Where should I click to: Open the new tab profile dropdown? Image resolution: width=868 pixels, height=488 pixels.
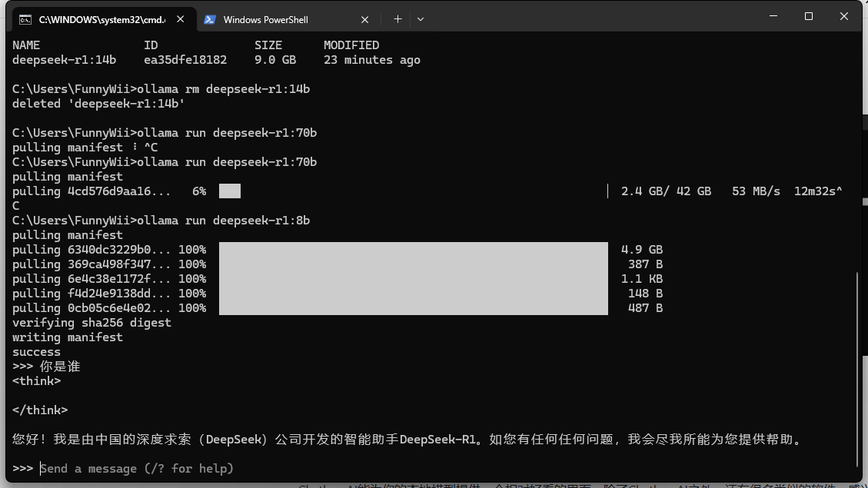click(x=421, y=19)
